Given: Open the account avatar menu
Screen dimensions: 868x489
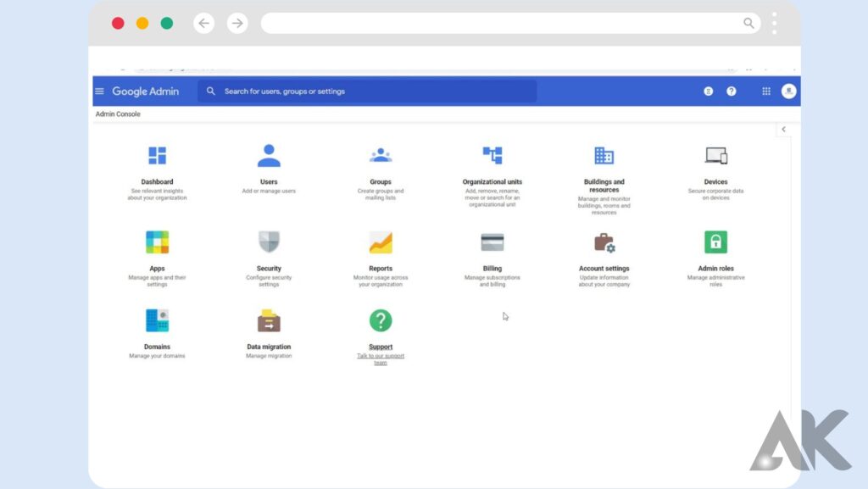Looking at the screenshot, I should (789, 92).
